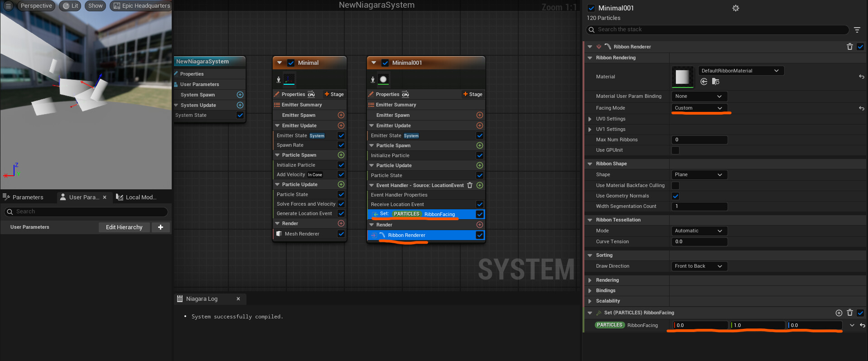
Task: Enable the Use GPUInit checkbox
Action: [x=675, y=150]
